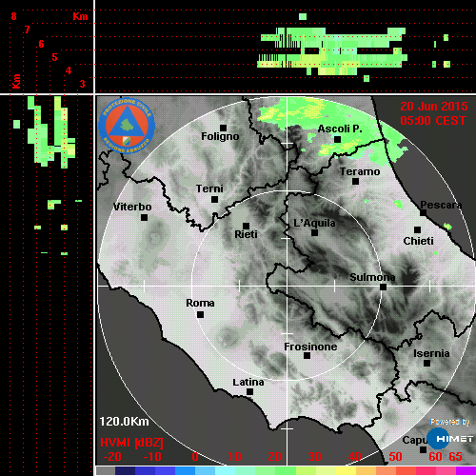Click the Ascoli P. city label
The width and height of the screenshot is (476, 476).
pyautogui.click(x=340, y=129)
